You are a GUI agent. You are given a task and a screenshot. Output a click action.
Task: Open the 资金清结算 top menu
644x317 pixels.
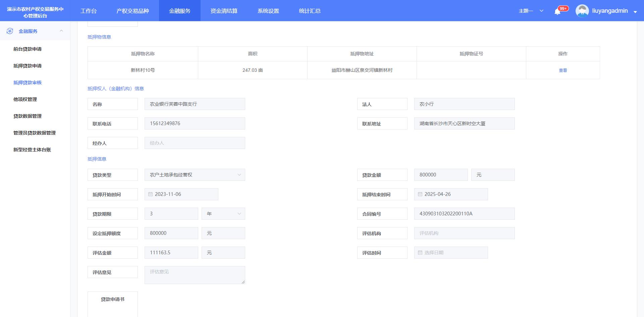(224, 11)
